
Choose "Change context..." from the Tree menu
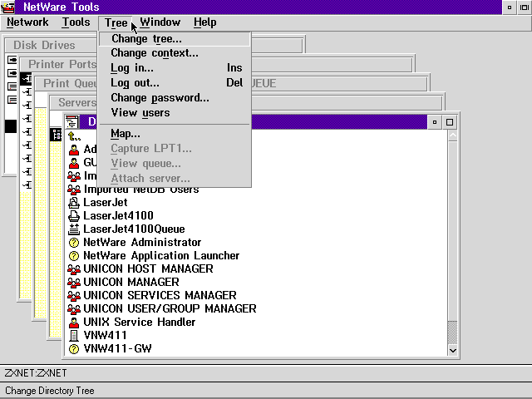[x=155, y=53]
